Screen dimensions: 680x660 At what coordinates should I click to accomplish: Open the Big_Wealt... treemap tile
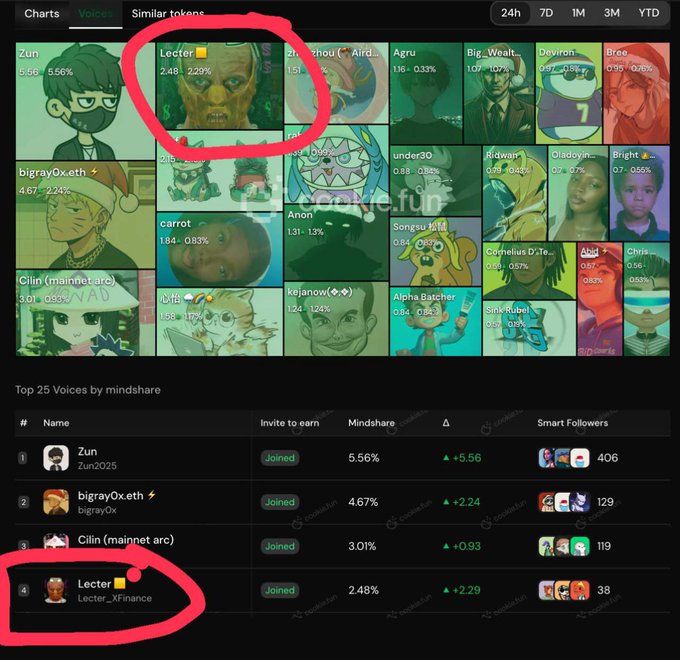(x=499, y=93)
